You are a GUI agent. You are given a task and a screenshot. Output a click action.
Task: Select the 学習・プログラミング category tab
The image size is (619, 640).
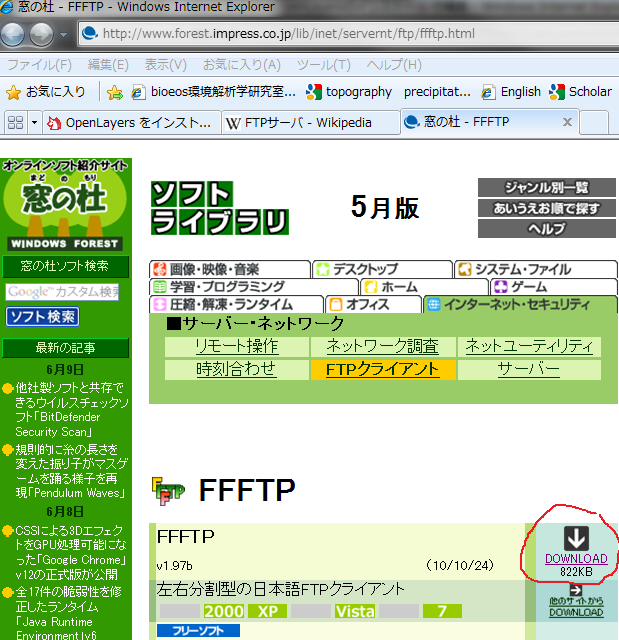(x=253, y=287)
